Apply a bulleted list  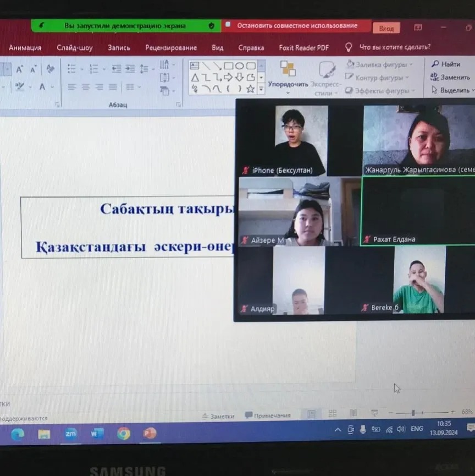tap(71, 69)
